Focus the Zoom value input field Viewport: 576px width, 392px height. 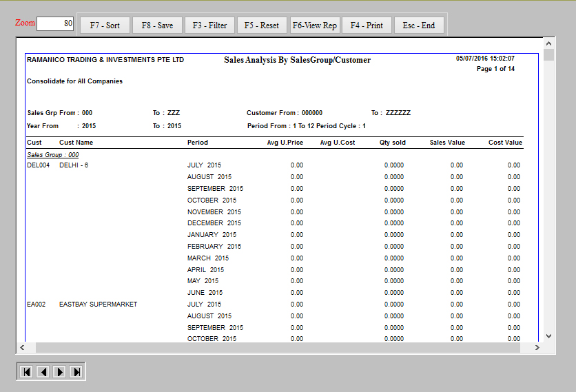coord(55,23)
